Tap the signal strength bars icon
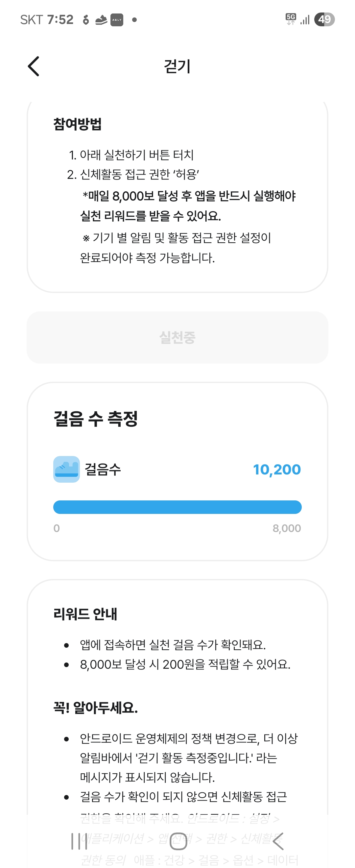The width and height of the screenshot is (355, 868). coord(305,20)
